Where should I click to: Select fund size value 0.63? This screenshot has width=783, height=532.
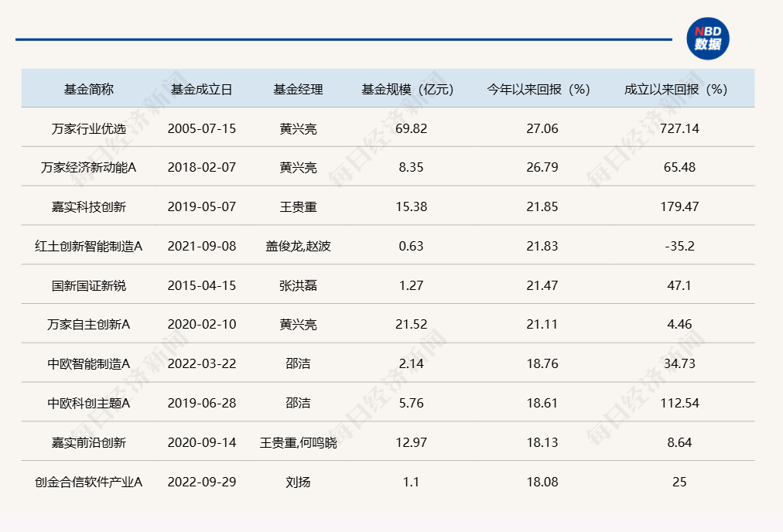pos(412,246)
